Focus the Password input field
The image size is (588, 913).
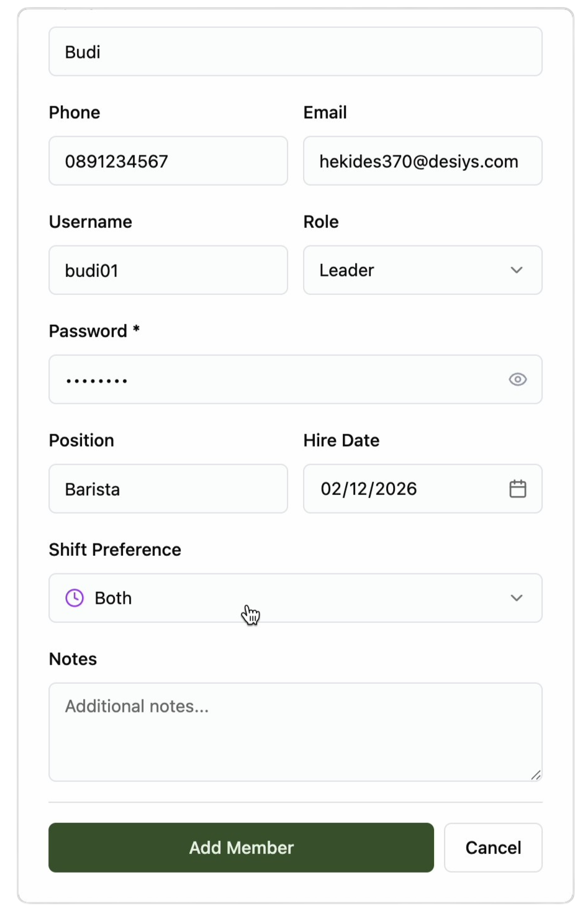pyautogui.click(x=273, y=379)
